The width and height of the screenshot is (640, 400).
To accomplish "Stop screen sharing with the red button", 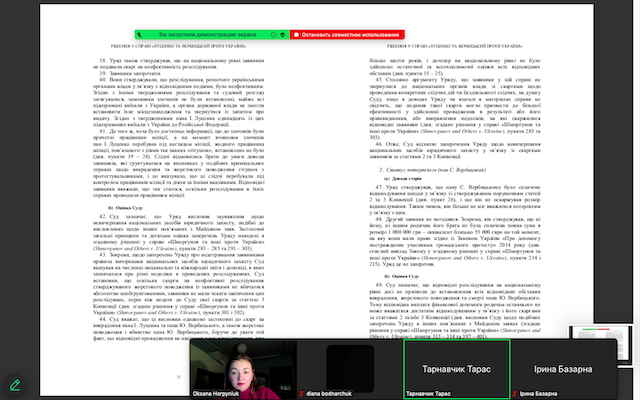I will click(x=347, y=35).
